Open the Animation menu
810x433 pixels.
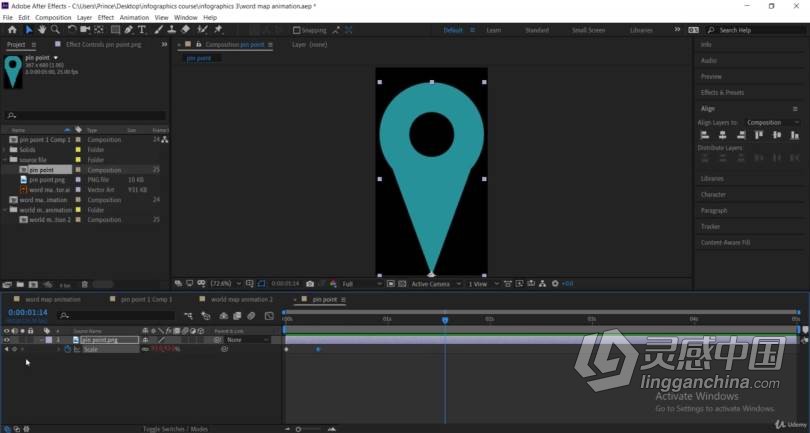(x=134, y=18)
